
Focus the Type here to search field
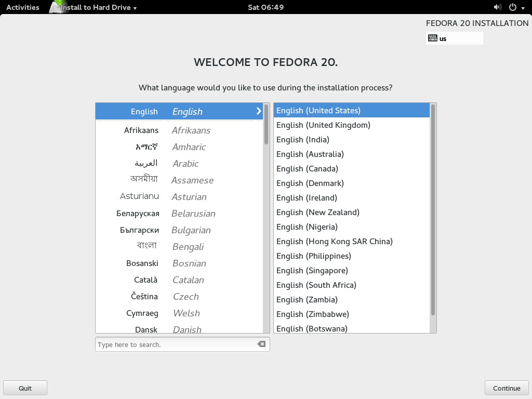(x=176, y=344)
